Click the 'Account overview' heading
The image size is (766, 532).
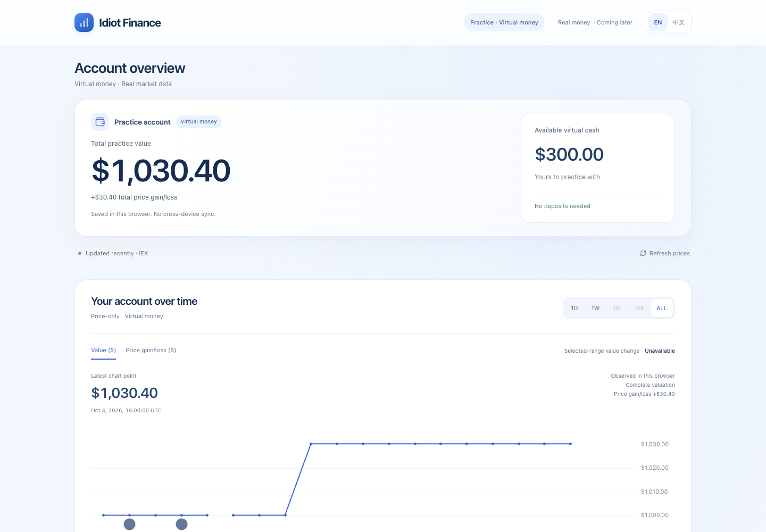[x=130, y=68]
